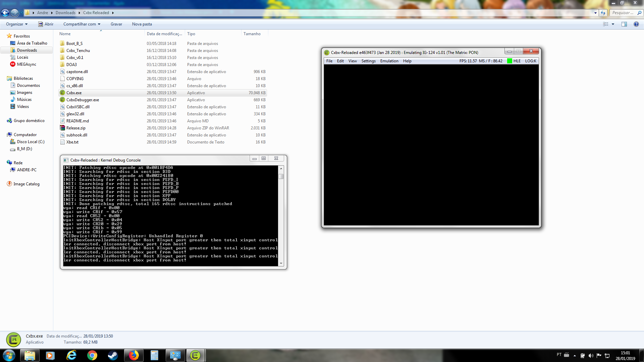
Task: Click the capstone.dll file icon
Action: [62, 72]
